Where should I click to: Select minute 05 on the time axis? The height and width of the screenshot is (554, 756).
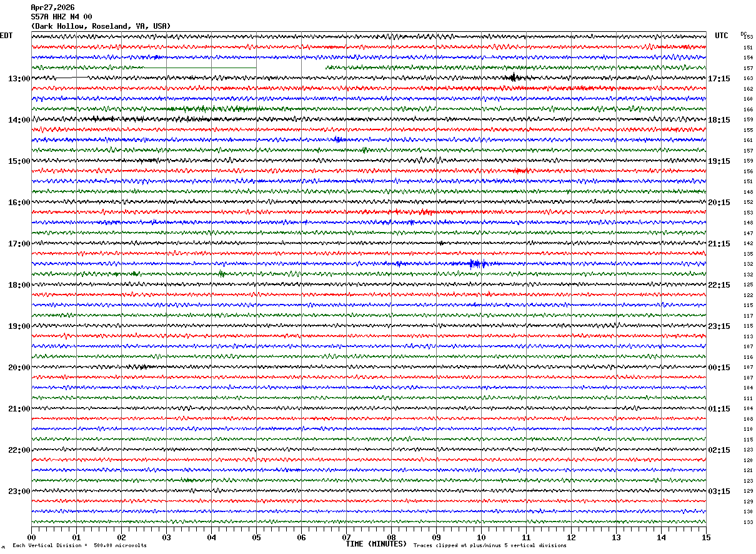256,537
